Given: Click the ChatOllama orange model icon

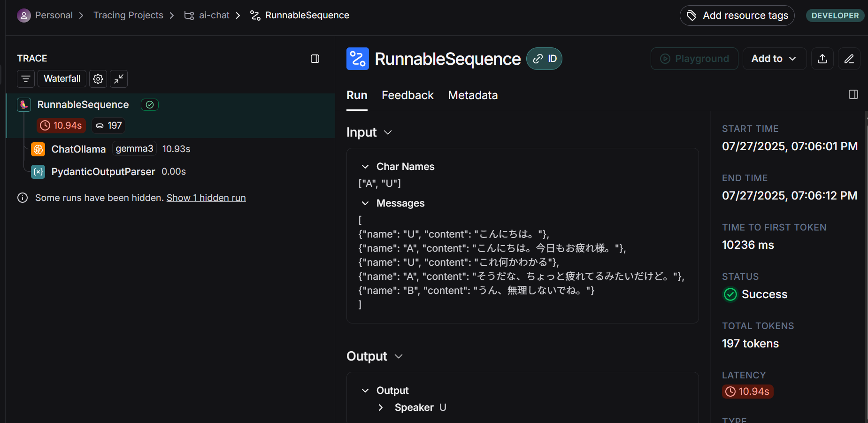Looking at the screenshot, I should [38, 149].
